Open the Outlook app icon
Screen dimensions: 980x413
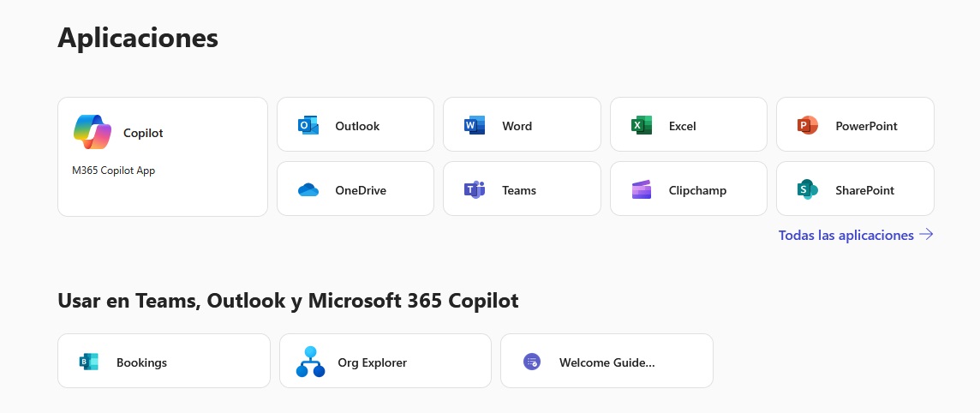click(x=308, y=125)
